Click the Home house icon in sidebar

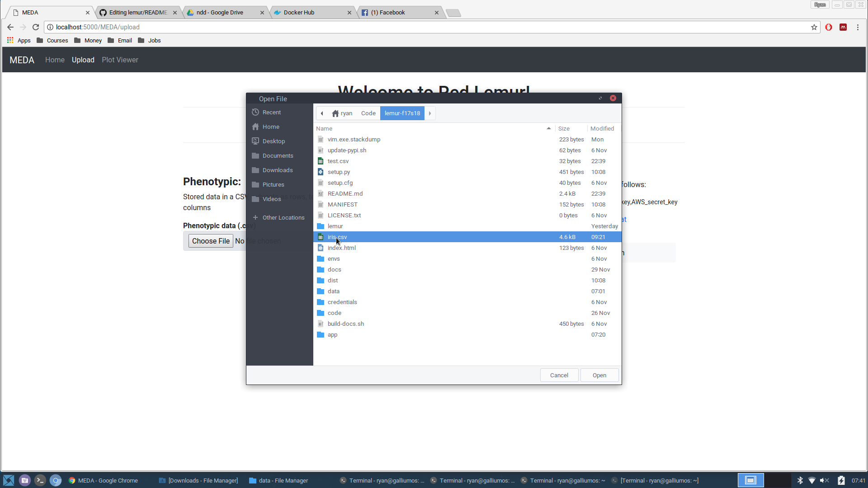point(255,127)
